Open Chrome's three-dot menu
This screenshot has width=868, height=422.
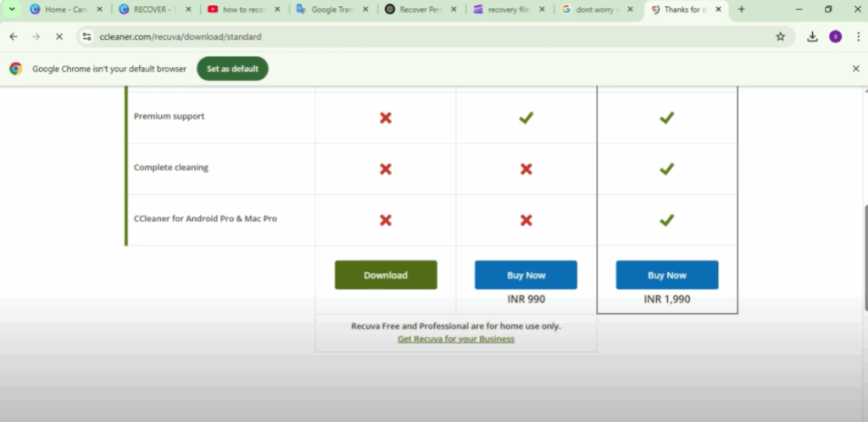click(x=856, y=37)
